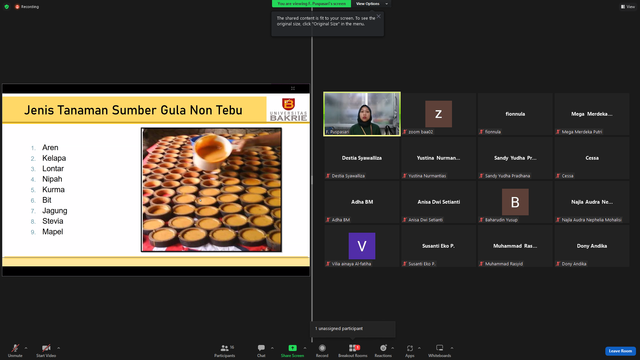The width and height of the screenshot is (640, 360).
Task: Click the palm sugar photo on the slide
Action: 211,190
